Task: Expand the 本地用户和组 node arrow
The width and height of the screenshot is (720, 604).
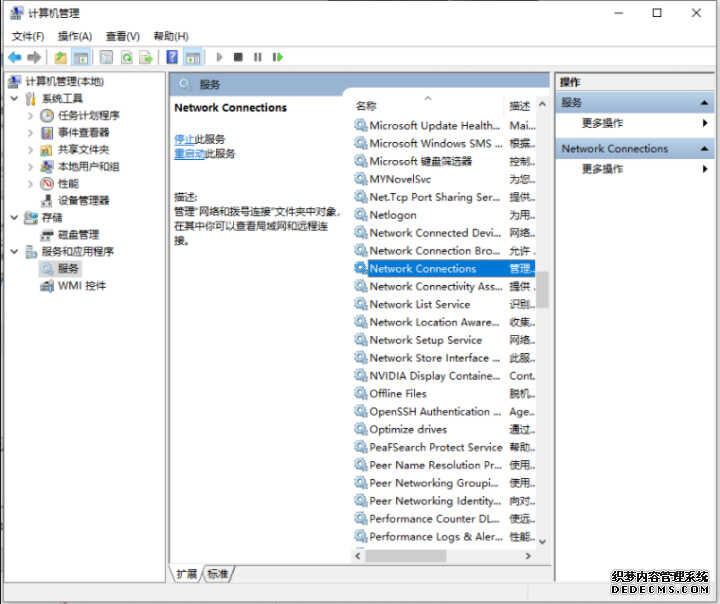Action: pos(30,167)
